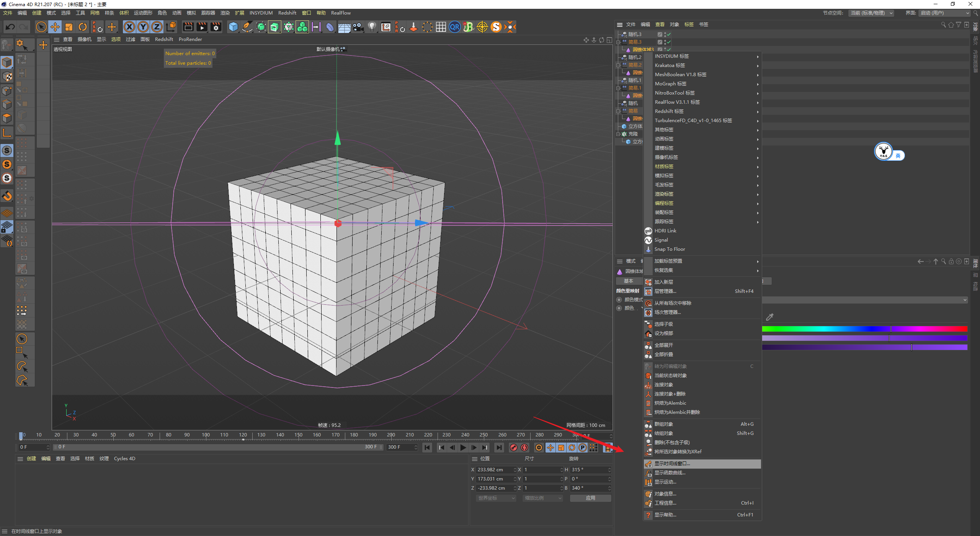Viewport: 980px width, 536px height.
Task: Add a Cube primitive from toolbar
Action: (x=233, y=27)
